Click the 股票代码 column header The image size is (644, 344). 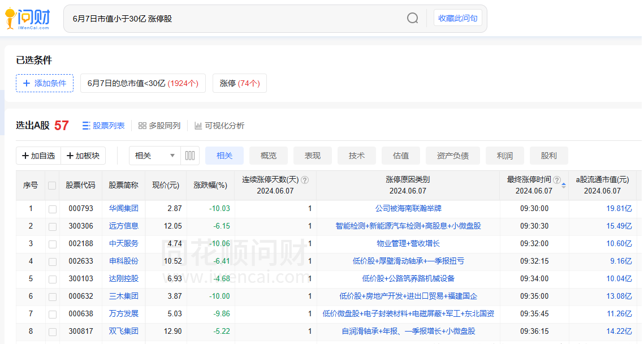coord(80,186)
